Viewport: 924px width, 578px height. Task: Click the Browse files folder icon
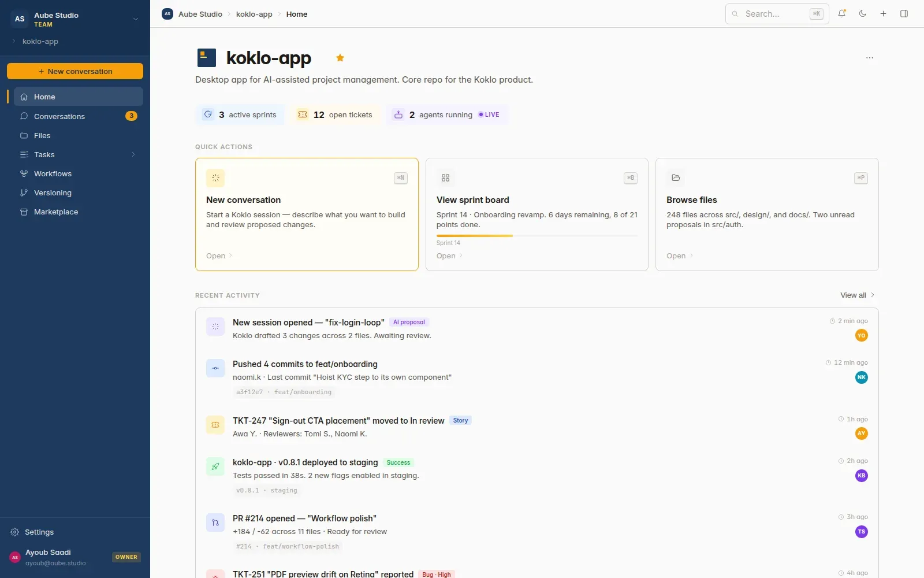(676, 178)
